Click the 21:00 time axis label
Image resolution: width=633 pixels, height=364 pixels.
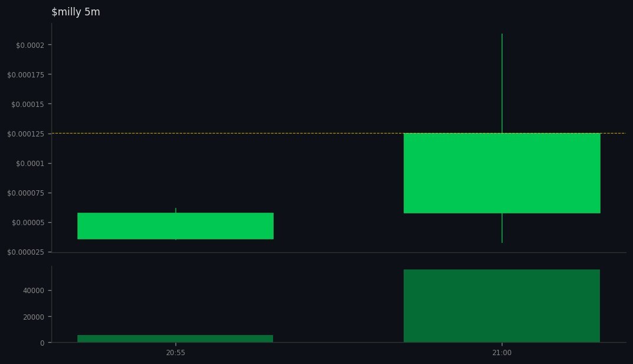tap(501, 352)
